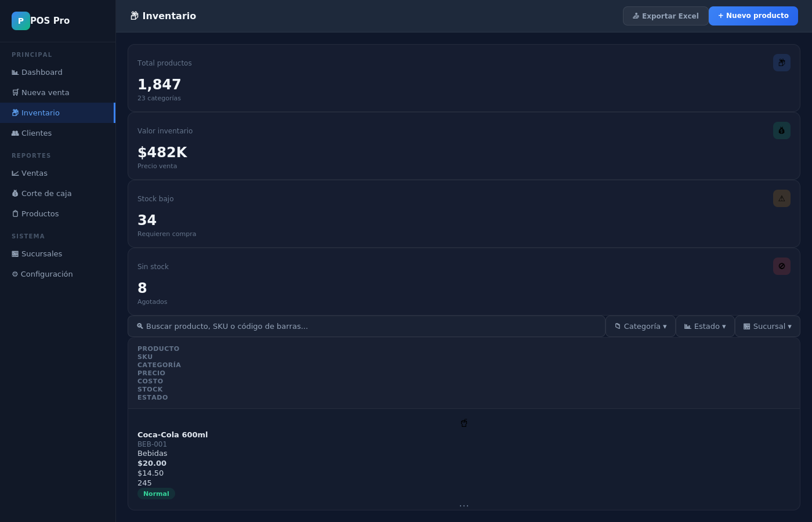Open the POS Pro logo icon
This screenshot has height=522, width=812.
pyautogui.click(x=21, y=20)
